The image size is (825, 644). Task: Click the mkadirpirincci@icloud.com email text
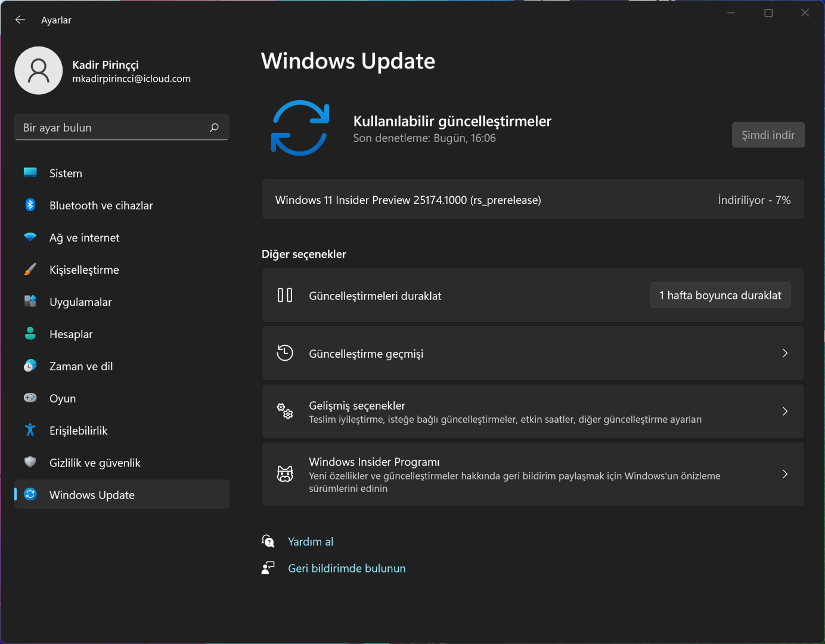[x=132, y=79]
